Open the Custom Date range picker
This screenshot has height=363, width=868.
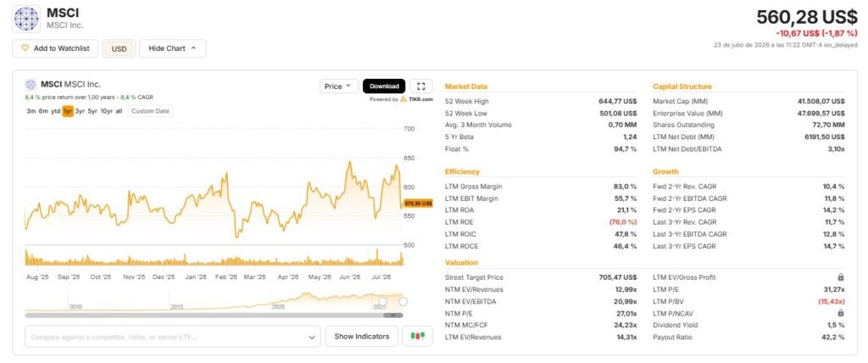pos(150,111)
